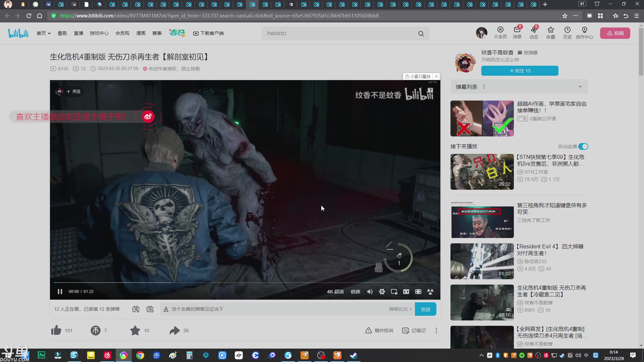Open 弹幕礼仪 link
Image resolution: width=644 pixels, height=362 pixels.
point(400,309)
